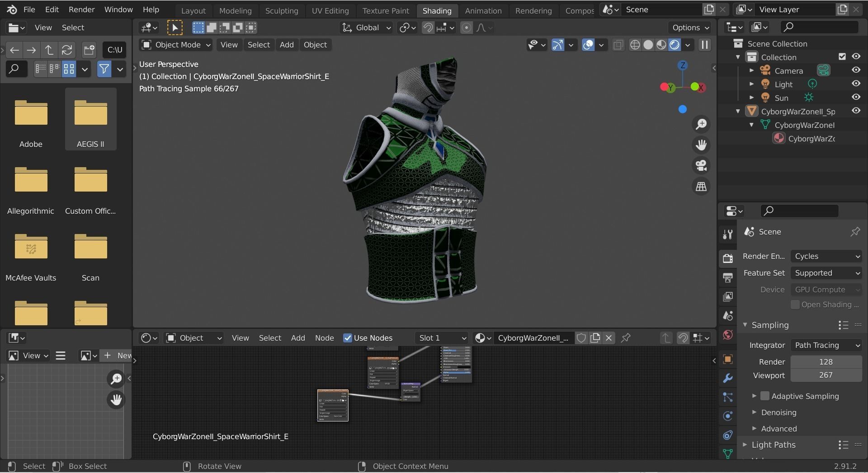Viewport: 868px width, 473px height.
Task: Open node editor Add menu
Action: pyautogui.click(x=298, y=338)
